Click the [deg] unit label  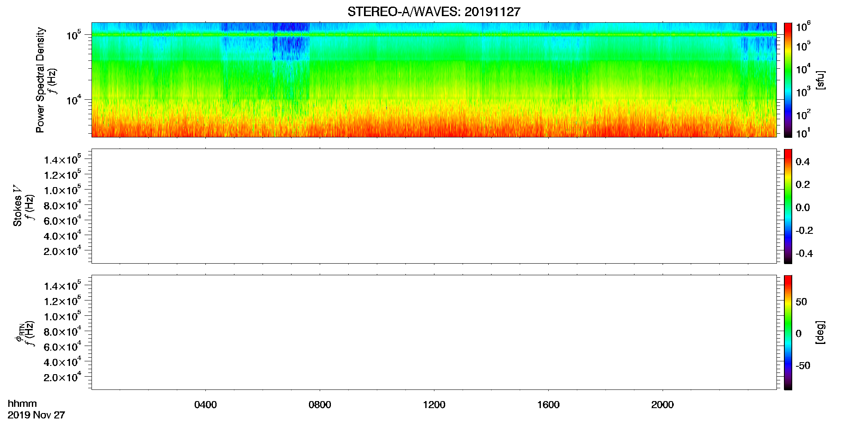click(820, 332)
